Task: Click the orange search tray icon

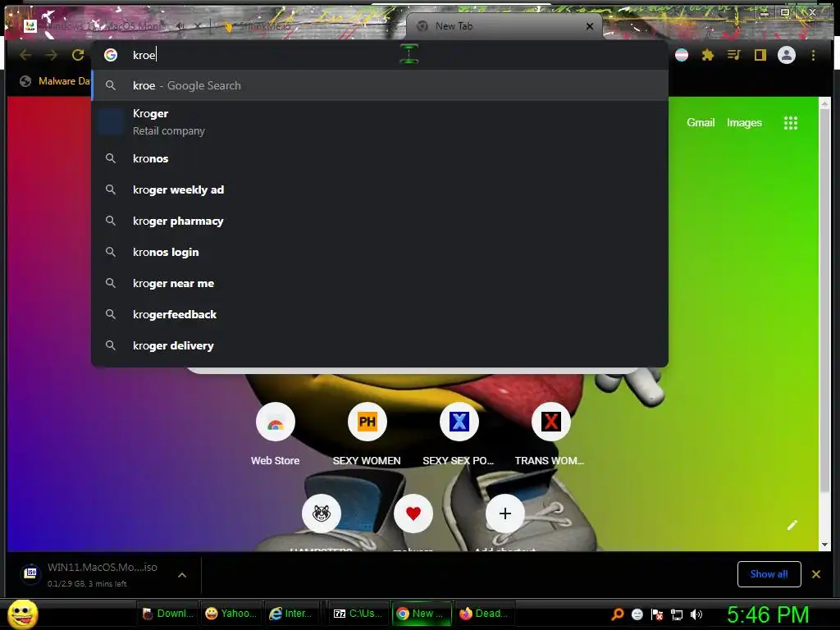Action: [618, 614]
